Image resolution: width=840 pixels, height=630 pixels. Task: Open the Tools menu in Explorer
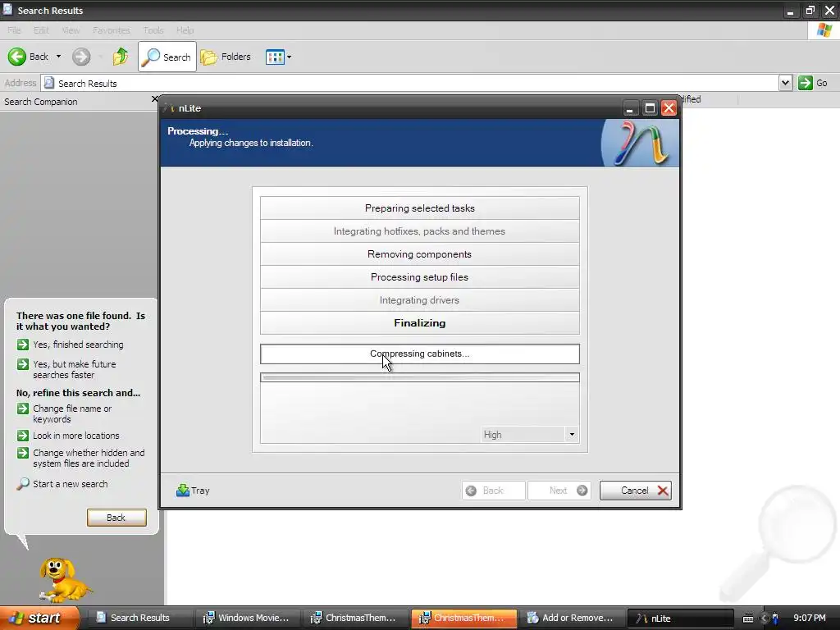(x=153, y=30)
